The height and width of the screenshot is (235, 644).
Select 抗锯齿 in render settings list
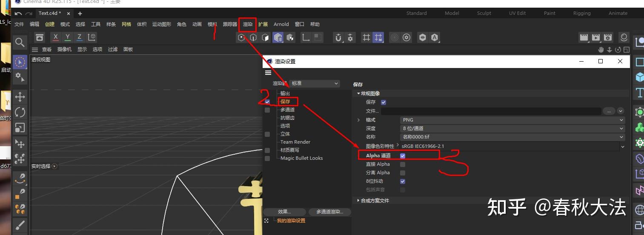(x=287, y=118)
